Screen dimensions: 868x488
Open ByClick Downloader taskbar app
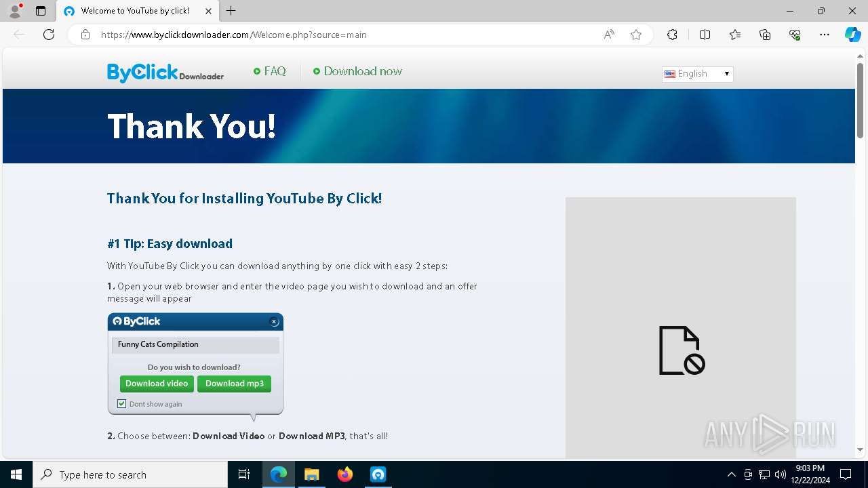[378, 474]
